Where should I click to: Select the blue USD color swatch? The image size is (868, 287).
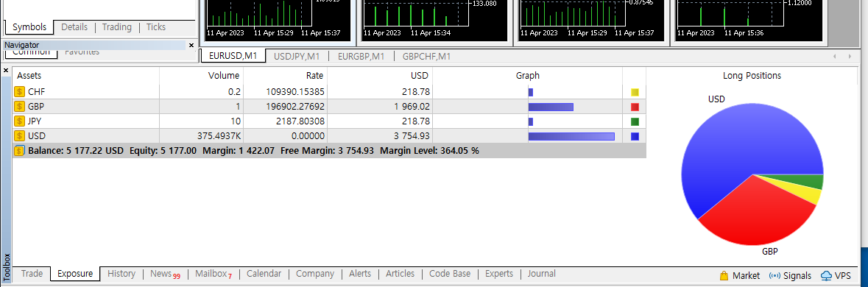click(x=635, y=137)
